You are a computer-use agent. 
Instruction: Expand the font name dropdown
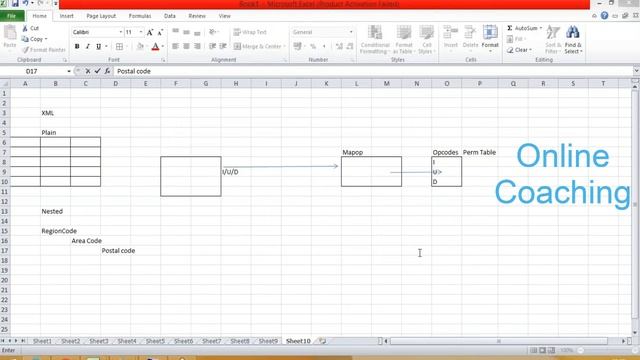120,32
